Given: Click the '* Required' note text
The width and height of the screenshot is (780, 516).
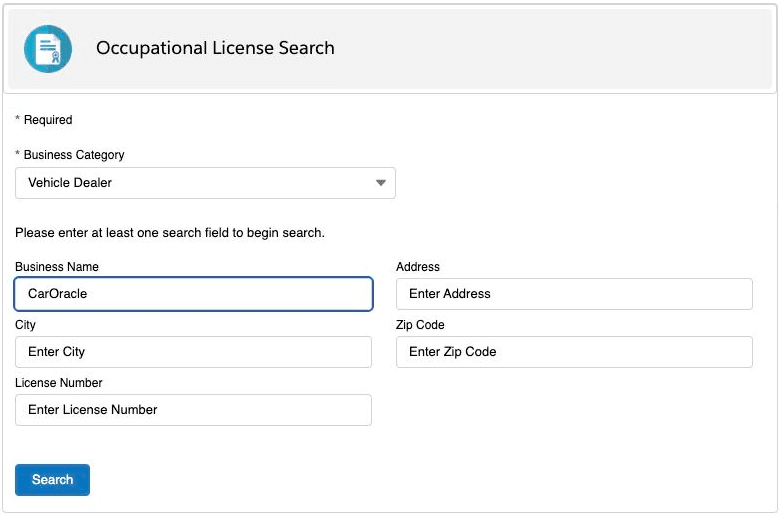Looking at the screenshot, I should pyautogui.click(x=44, y=120).
